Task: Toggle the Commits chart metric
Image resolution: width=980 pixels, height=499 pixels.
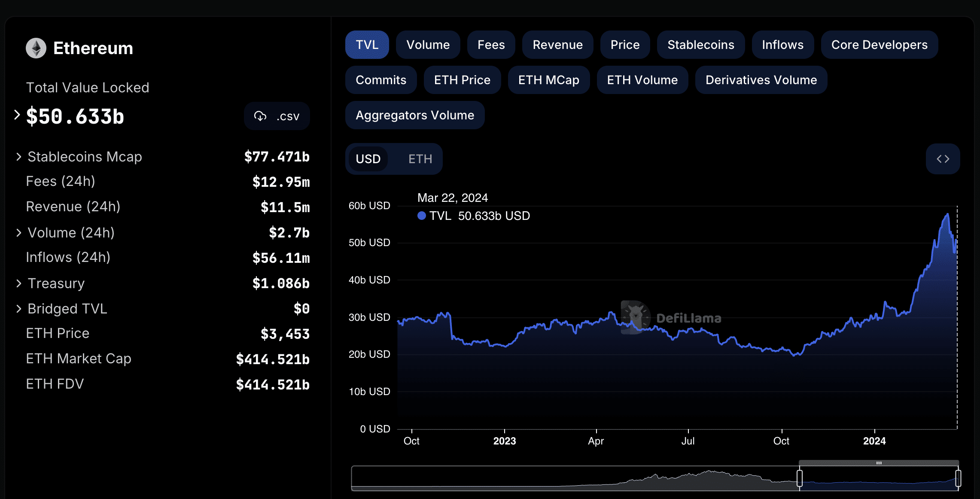Action: pyautogui.click(x=381, y=80)
